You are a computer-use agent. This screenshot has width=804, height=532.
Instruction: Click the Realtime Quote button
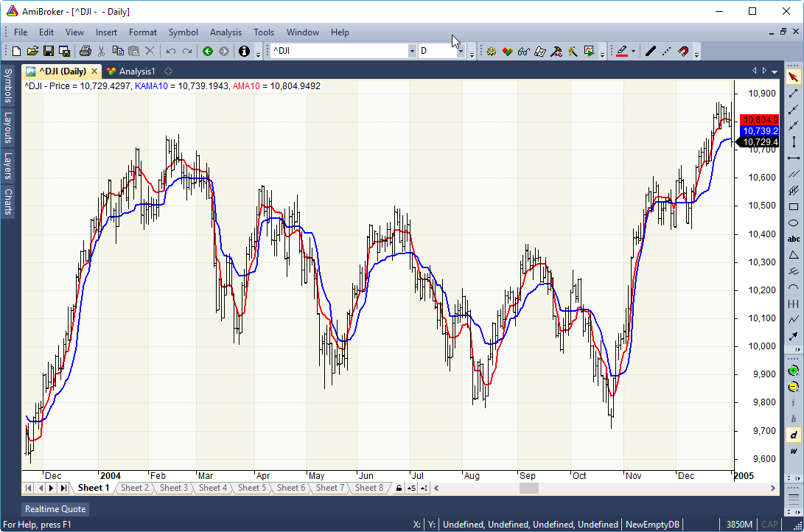click(55, 508)
